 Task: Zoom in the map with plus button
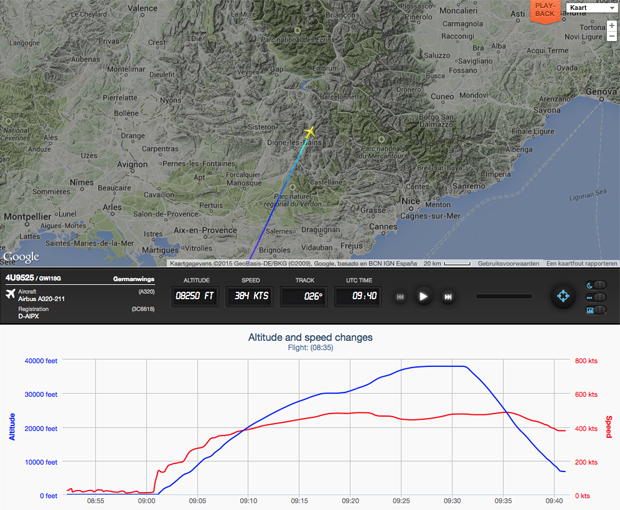point(612,25)
